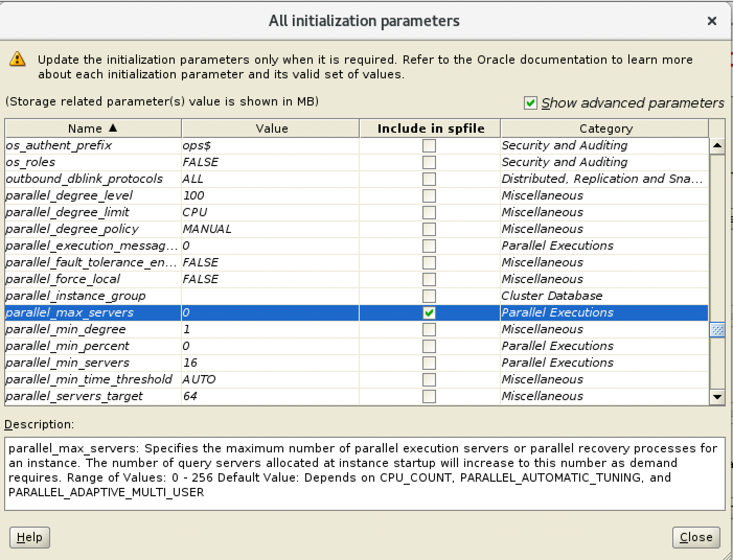Select the os_authent_prefix parameter name
733x560 pixels.
(x=93, y=146)
